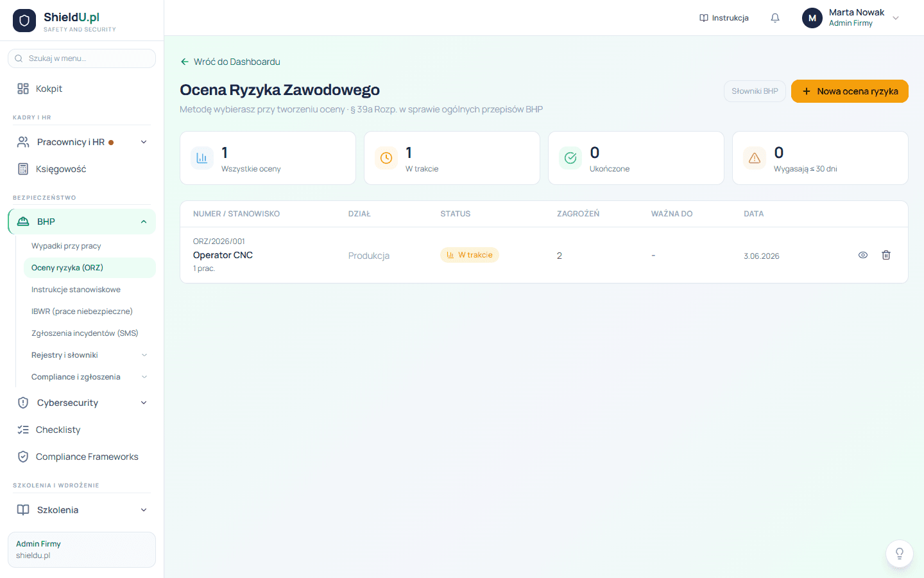
Task: Click the ShieldU.pl shield logo
Action: point(24,21)
